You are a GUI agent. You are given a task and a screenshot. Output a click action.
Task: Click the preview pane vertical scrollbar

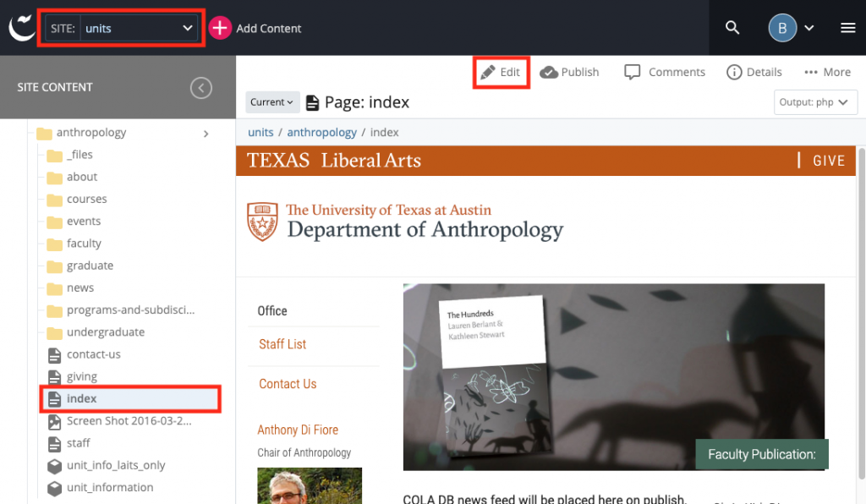pyautogui.click(x=861, y=314)
